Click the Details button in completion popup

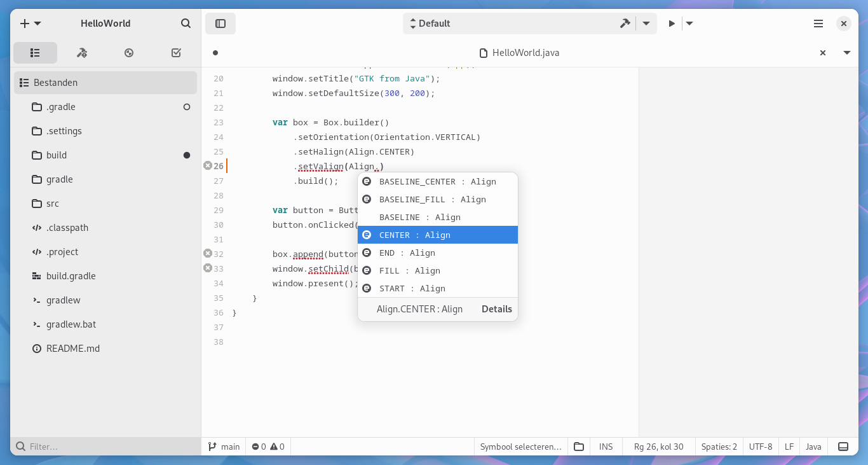[496, 309]
